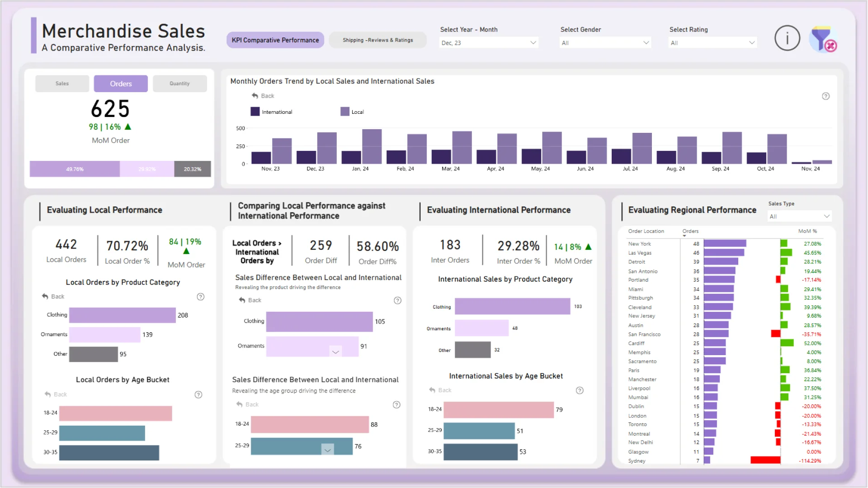Screen dimensions: 868x488
Task: Select International Other bar valued 32
Action: pyautogui.click(x=473, y=350)
